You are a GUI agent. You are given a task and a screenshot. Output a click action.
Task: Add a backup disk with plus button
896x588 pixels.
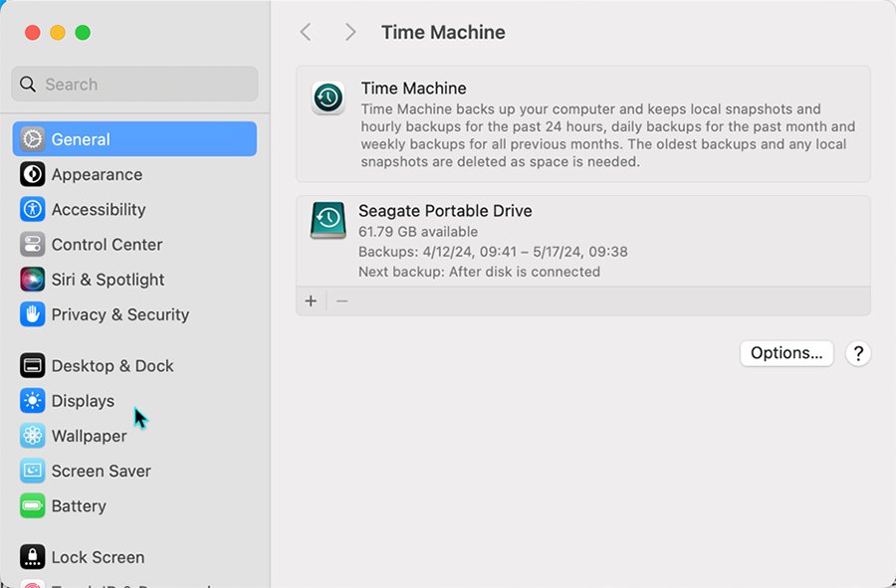(x=311, y=300)
